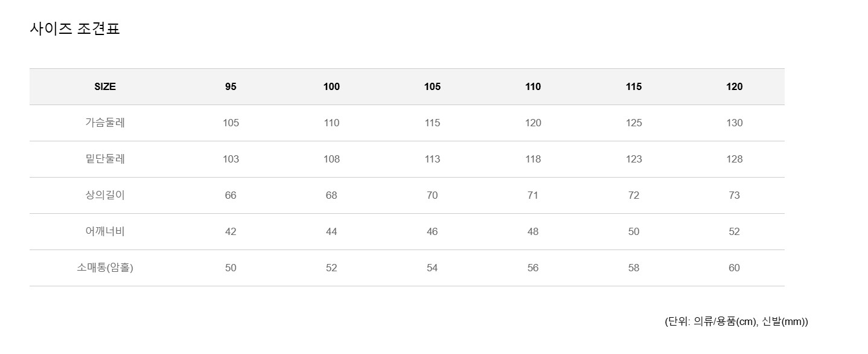Select the 소매통(암홀) row label
This screenshot has height=354, width=868.
point(105,268)
